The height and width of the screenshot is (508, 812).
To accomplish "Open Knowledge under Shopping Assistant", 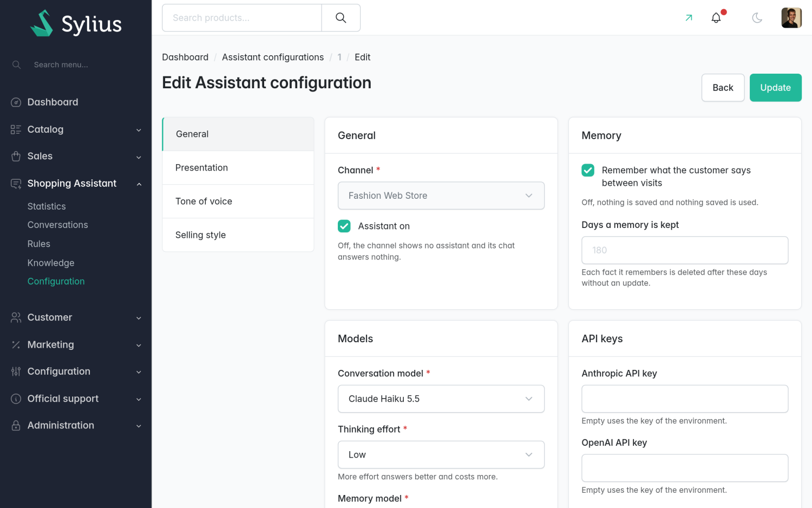I will pyautogui.click(x=51, y=263).
